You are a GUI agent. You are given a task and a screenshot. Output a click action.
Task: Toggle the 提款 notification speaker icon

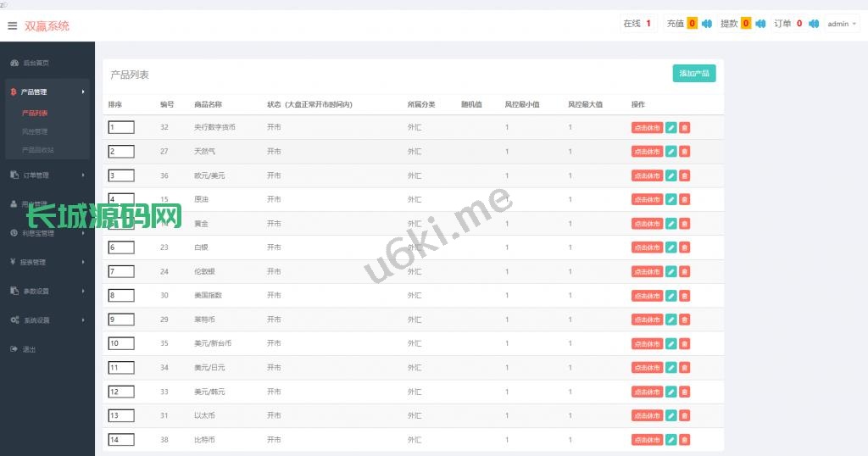[x=760, y=24]
